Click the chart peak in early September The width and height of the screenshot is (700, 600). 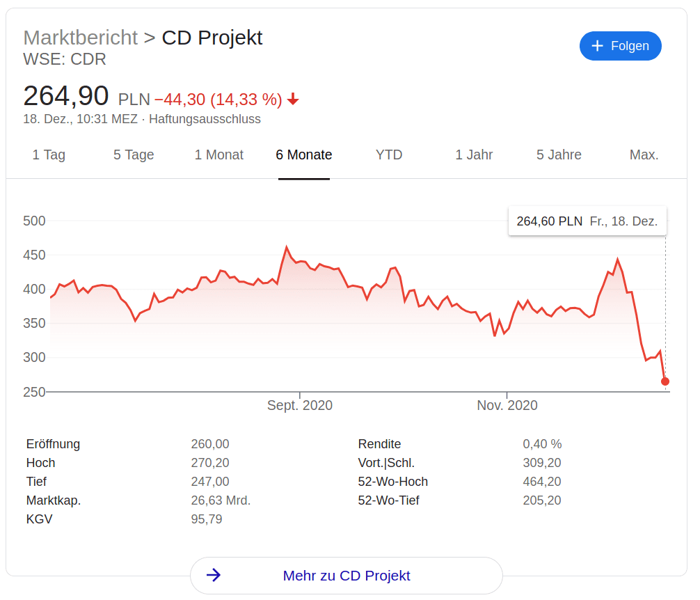pos(287,246)
